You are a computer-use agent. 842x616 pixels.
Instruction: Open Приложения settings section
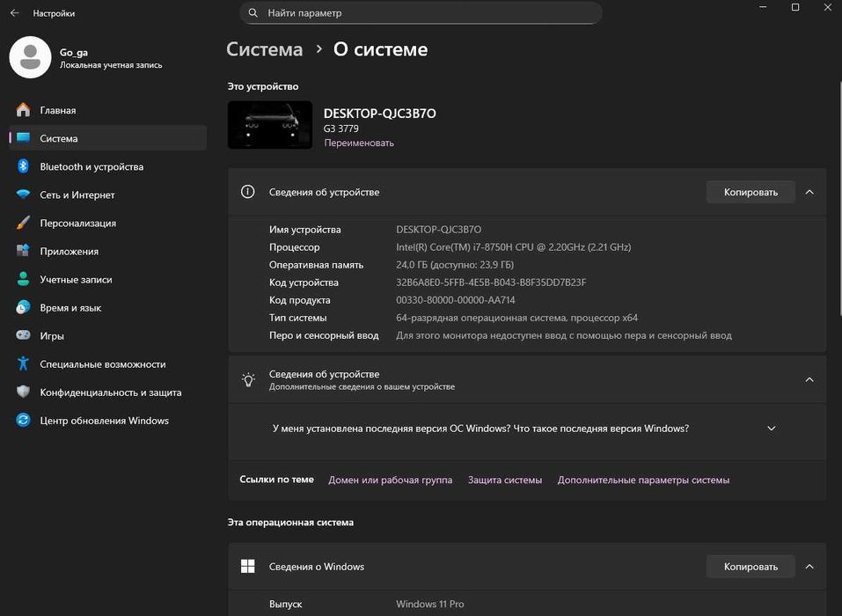coord(108,251)
